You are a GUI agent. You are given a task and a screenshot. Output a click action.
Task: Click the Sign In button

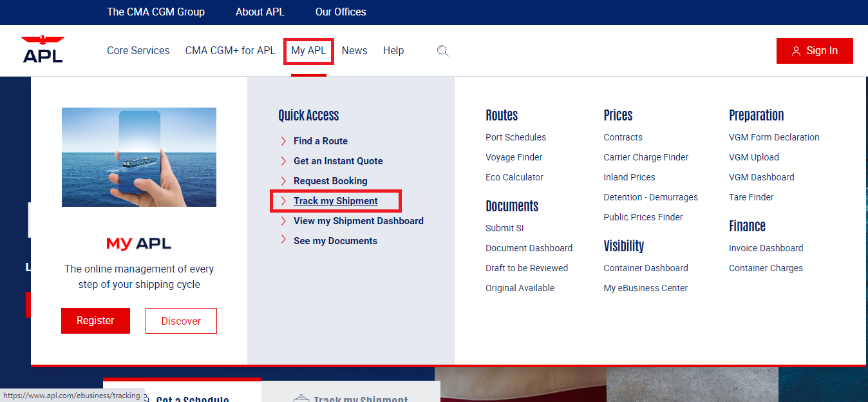[x=815, y=51]
